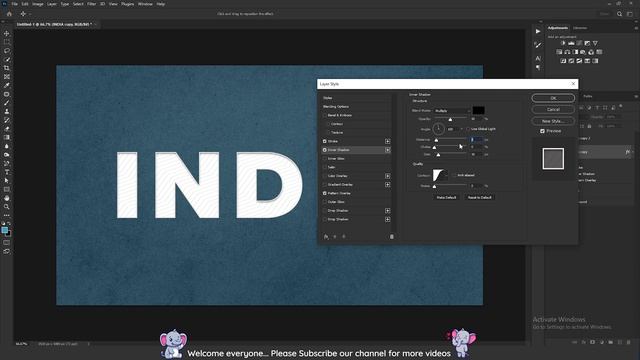
Task: Select the Untitled-1 document tab
Action: 54,24
